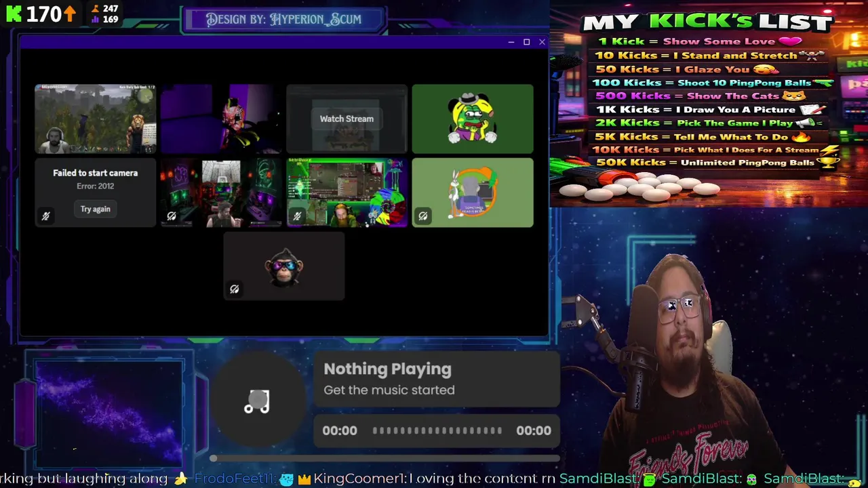Select the Bugs Bunny avatar tile

point(473,192)
